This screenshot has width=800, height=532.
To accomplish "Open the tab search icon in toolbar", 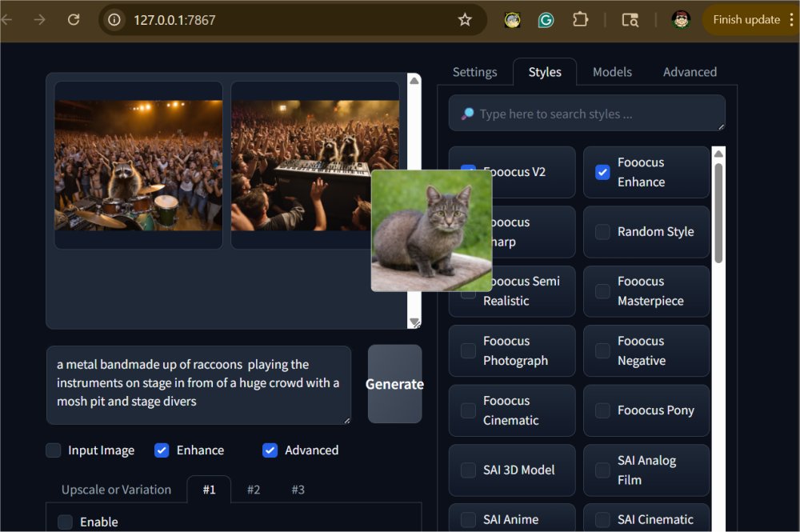I will 630,20.
